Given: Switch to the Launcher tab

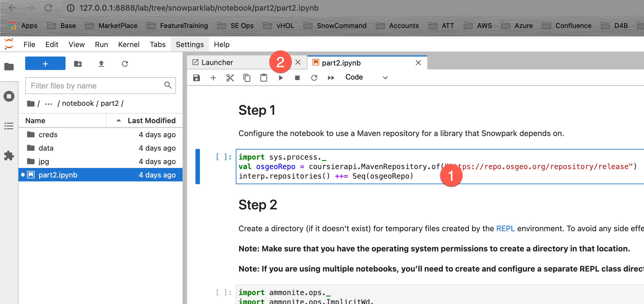Looking at the screenshot, I should pos(217,62).
